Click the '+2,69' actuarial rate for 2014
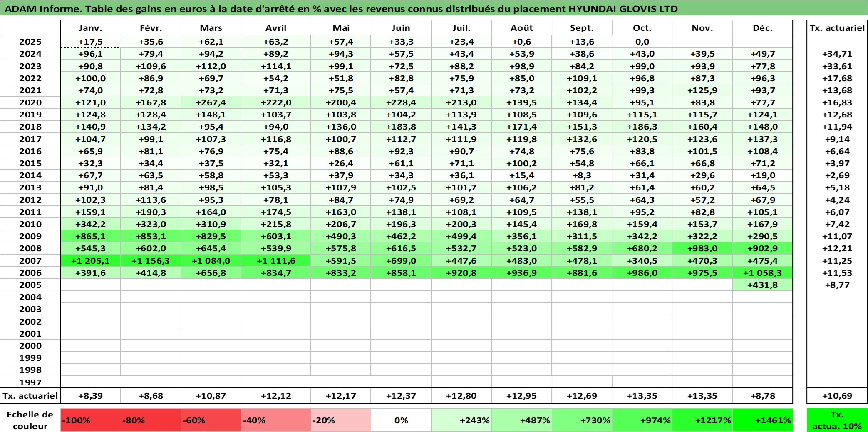 (x=837, y=175)
